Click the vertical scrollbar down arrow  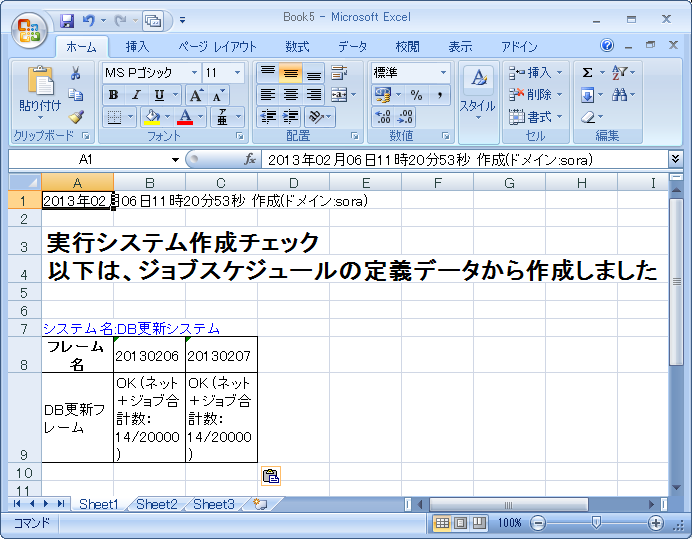point(676,488)
